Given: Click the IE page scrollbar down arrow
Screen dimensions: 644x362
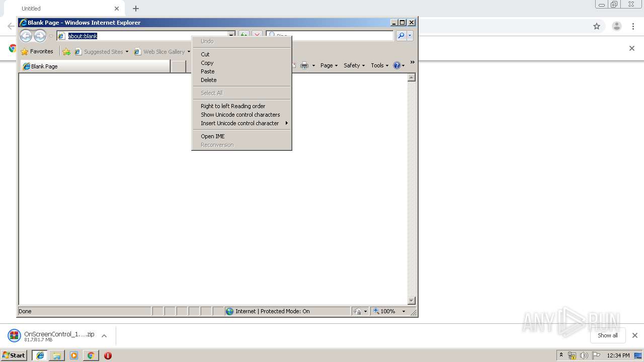Looking at the screenshot, I should [x=411, y=301].
